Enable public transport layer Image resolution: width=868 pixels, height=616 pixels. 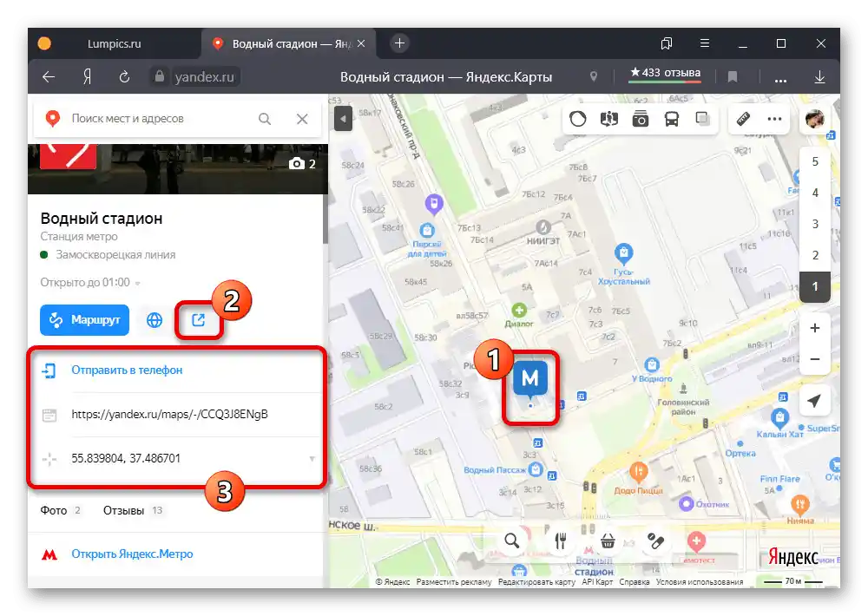pyautogui.click(x=670, y=119)
